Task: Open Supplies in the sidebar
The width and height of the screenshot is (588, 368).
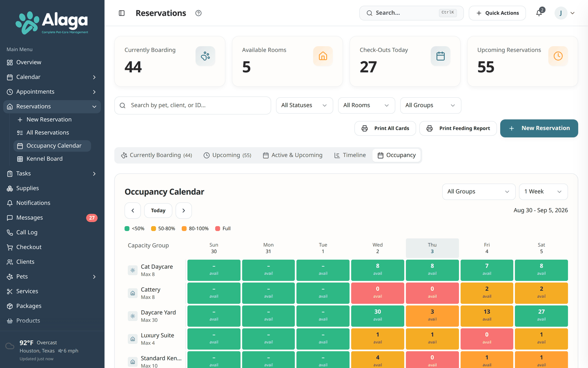Action: coord(52,188)
